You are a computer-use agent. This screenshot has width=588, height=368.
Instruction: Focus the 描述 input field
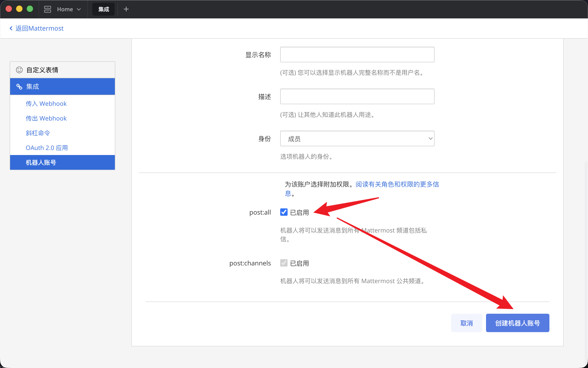[x=357, y=96]
